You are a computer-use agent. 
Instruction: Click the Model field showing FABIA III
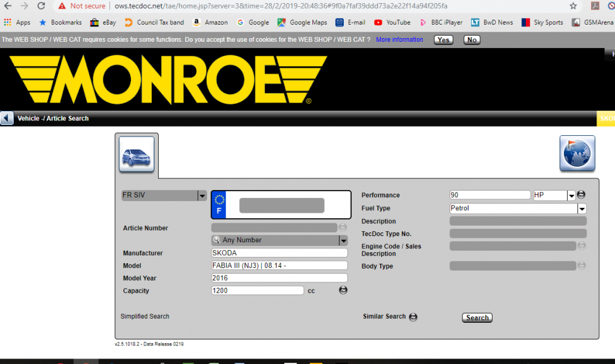(279, 266)
